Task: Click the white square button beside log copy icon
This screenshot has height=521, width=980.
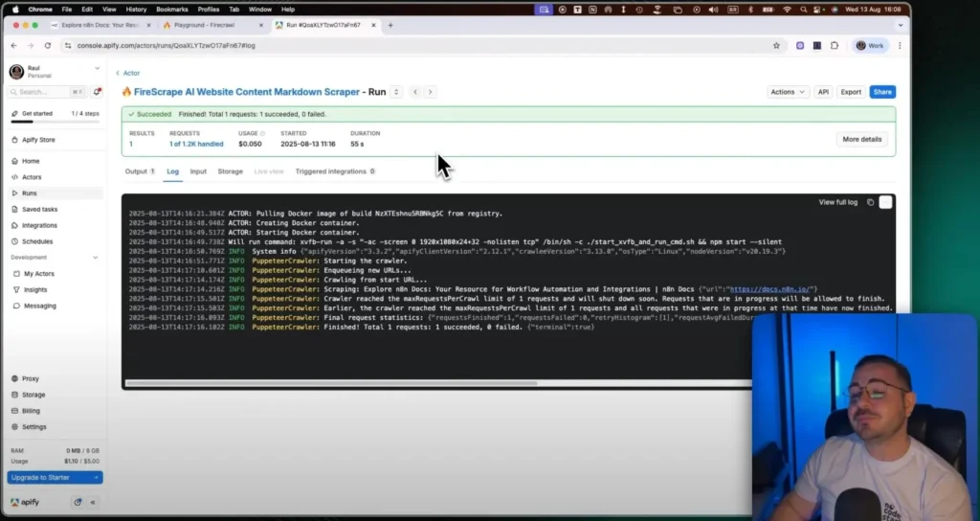Action: [x=885, y=202]
